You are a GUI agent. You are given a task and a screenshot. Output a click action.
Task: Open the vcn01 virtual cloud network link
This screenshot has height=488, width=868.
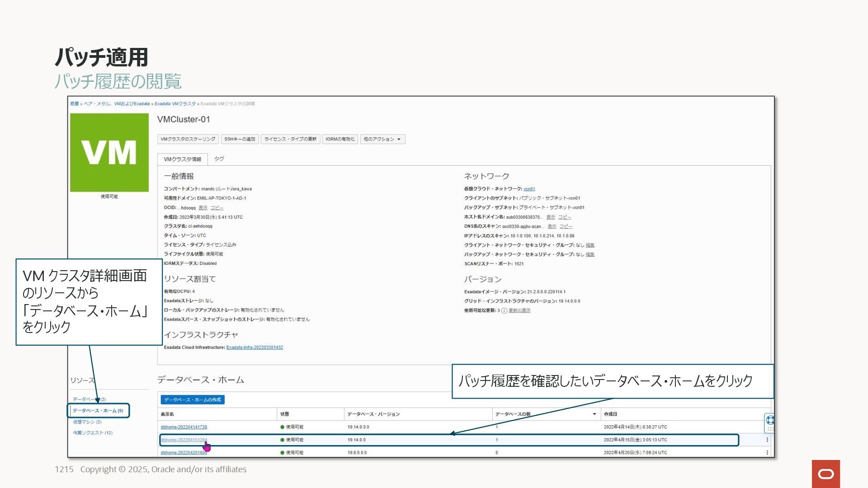pos(529,189)
